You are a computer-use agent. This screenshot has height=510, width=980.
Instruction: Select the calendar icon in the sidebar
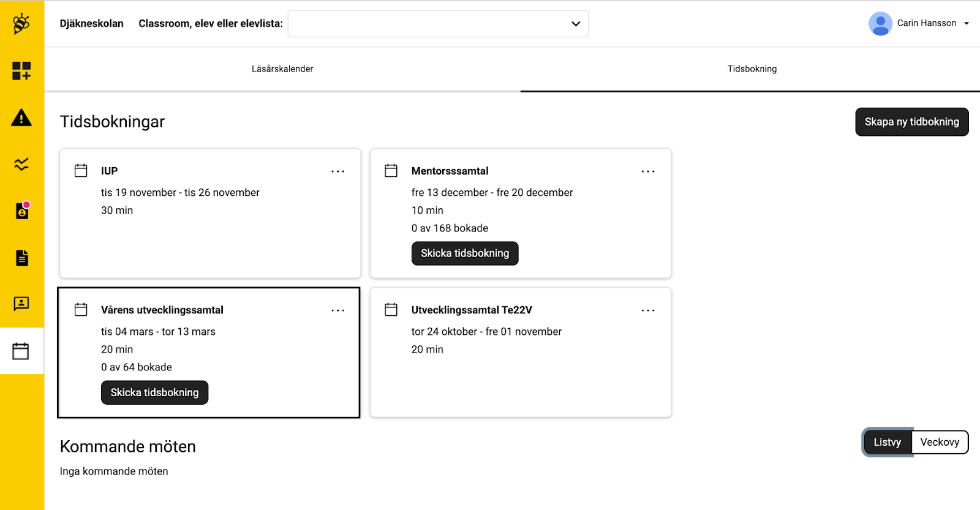click(21, 351)
